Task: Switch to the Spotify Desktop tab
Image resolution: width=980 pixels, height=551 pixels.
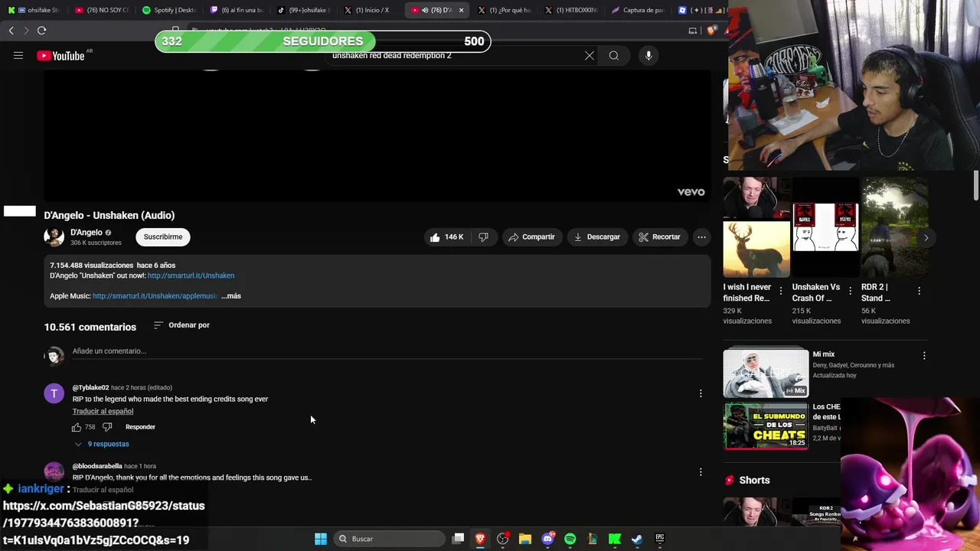Action: pyautogui.click(x=169, y=10)
